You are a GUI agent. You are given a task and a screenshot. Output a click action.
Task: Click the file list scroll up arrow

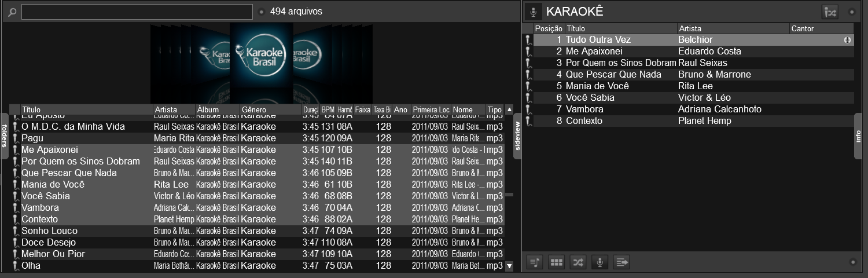click(509, 109)
